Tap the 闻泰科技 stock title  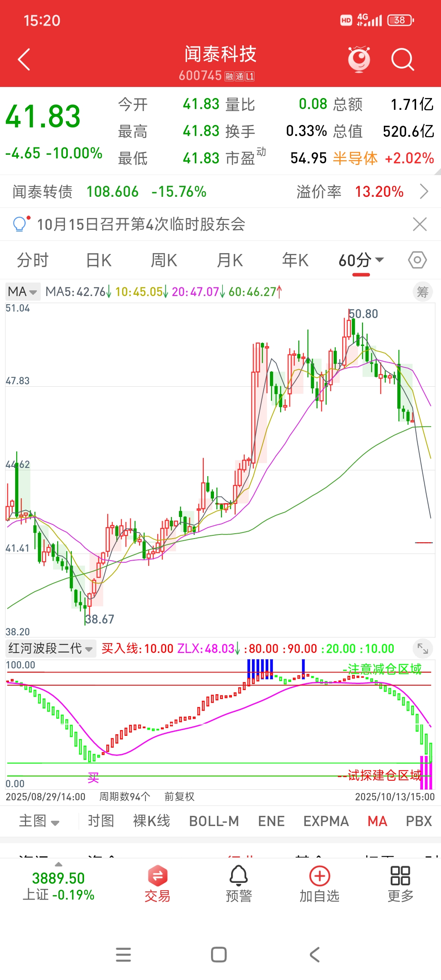pyautogui.click(x=220, y=54)
